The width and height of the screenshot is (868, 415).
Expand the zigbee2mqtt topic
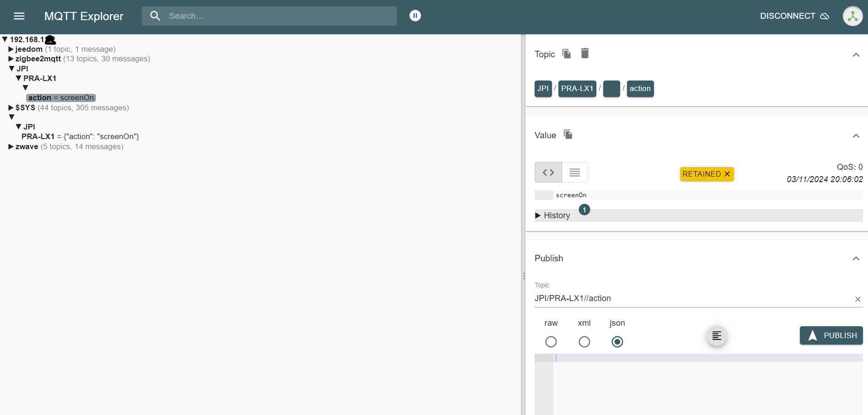(x=11, y=59)
